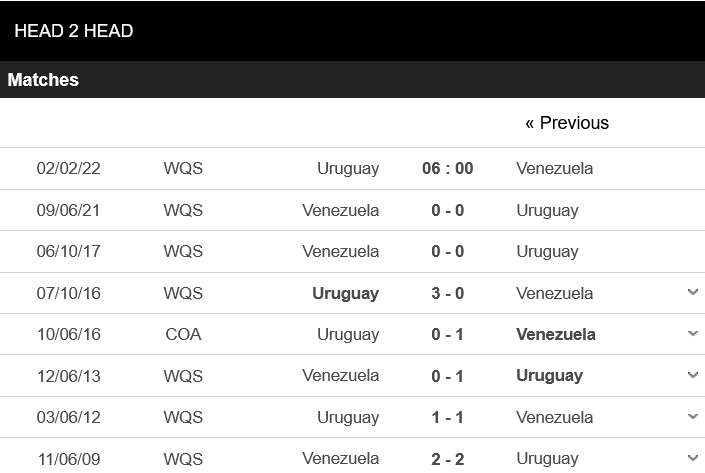Select the Matches section header
The image size is (705, 473).
tap(43, 80)
